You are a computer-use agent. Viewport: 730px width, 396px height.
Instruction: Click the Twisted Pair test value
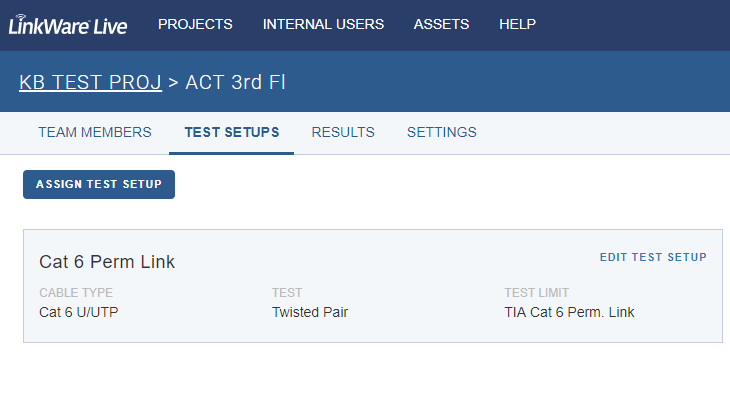pos(310,312)
